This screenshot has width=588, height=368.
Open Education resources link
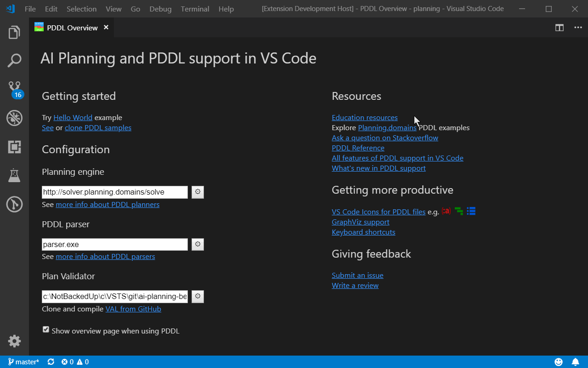(365, 117)
